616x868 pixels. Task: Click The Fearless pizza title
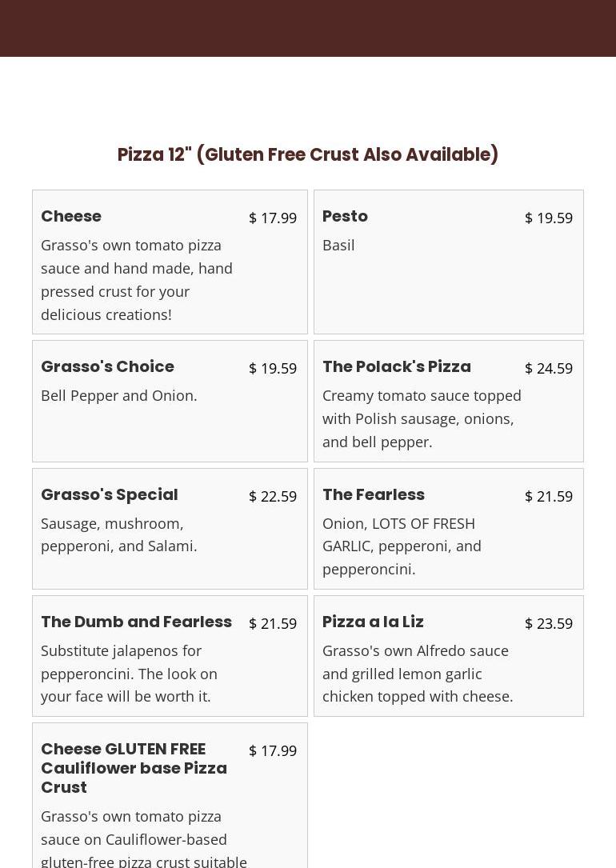373,494
